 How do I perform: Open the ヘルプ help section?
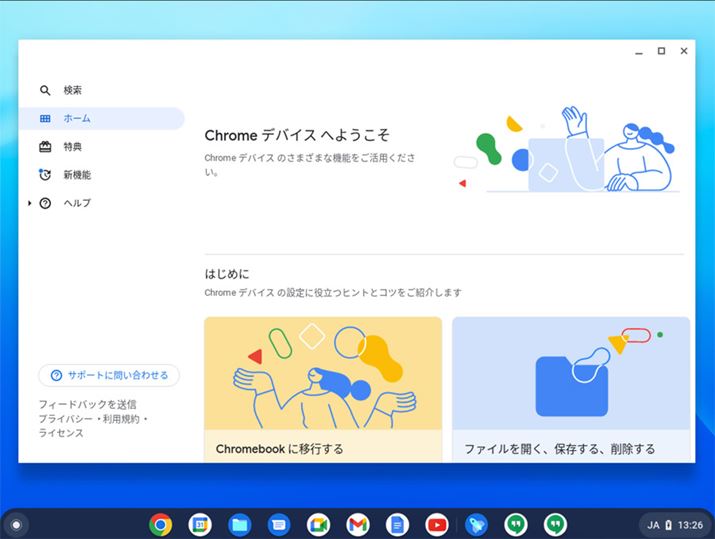click(x=101, y=203)
